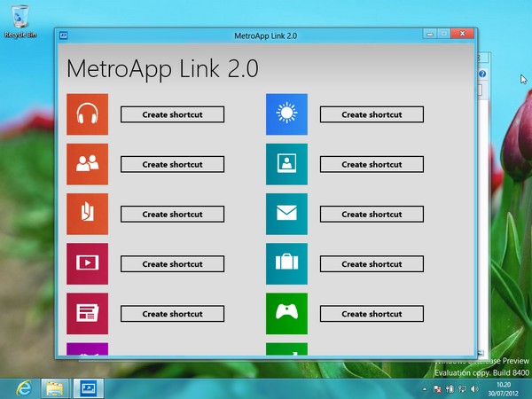Click the MetroApp Link title bar icon
This screenshot has height=399, width=532.
click(x=64, y=35)
